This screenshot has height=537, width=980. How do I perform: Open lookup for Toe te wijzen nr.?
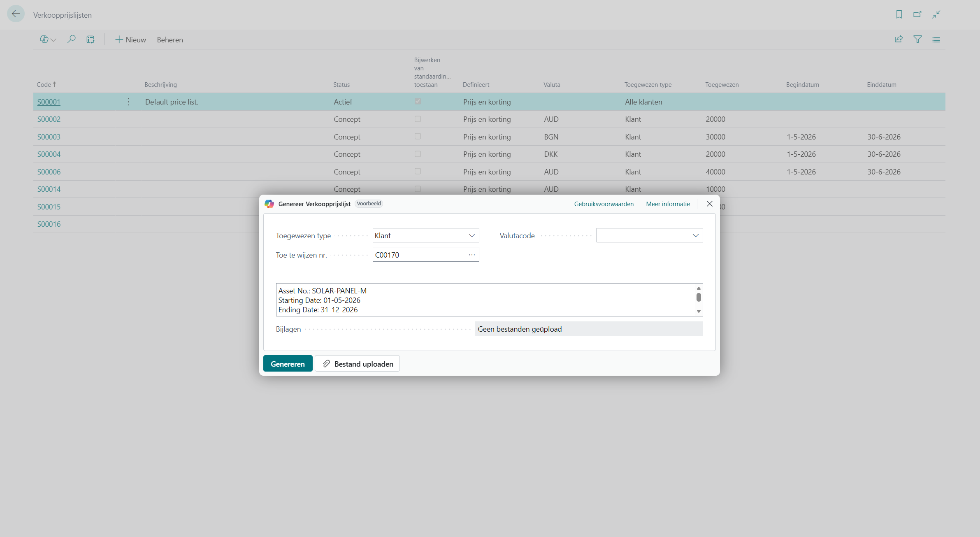pyautogui.click(x=471, y=255)
